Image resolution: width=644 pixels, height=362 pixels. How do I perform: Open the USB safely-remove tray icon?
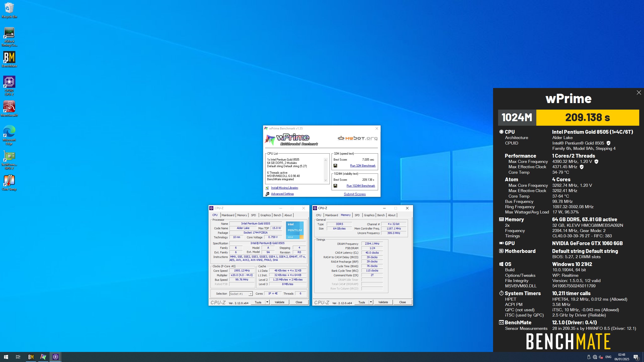click(x=589, y=357)
